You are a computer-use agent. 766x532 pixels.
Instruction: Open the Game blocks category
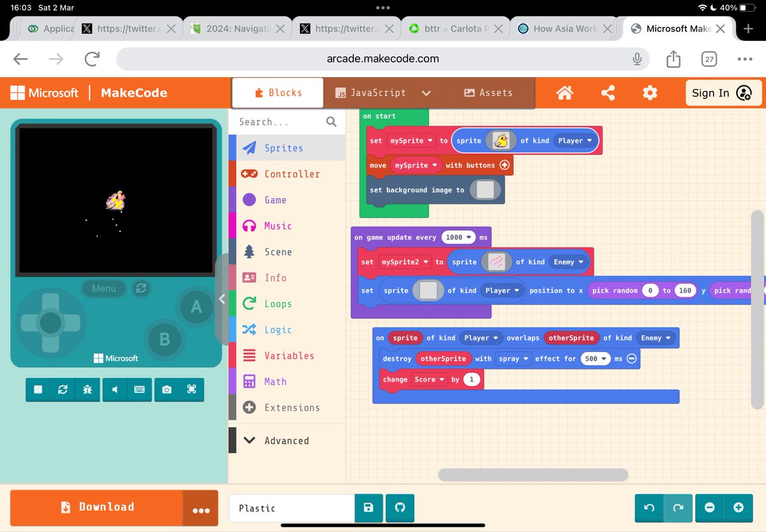click(287, 200)
